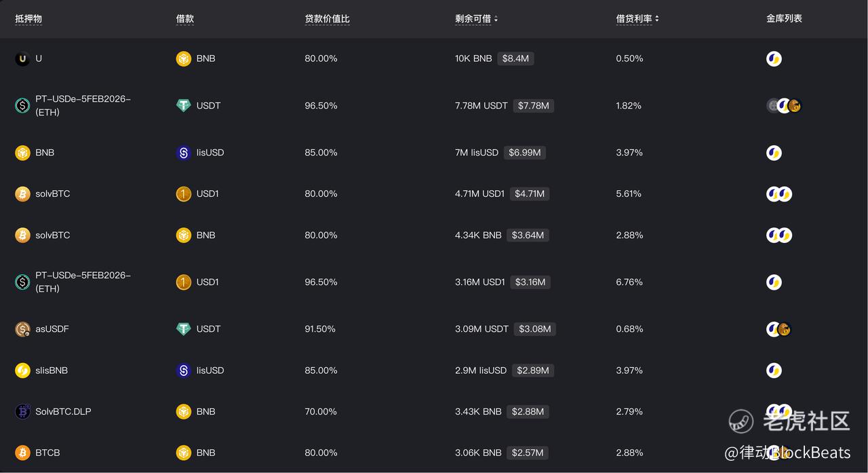This screenshot has width=868, height=473.
Task: Click the USD1 icon in solvBTC row
Action: click(184, 194)
